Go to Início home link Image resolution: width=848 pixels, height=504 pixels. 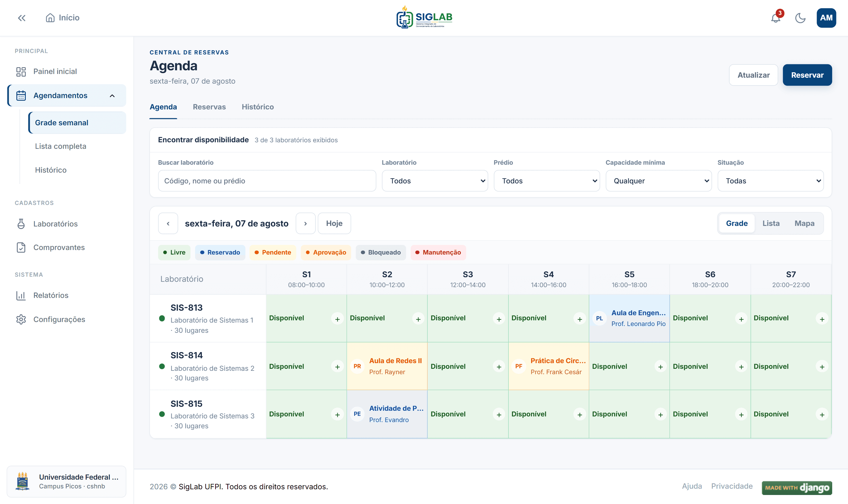[x=62, y=18]
